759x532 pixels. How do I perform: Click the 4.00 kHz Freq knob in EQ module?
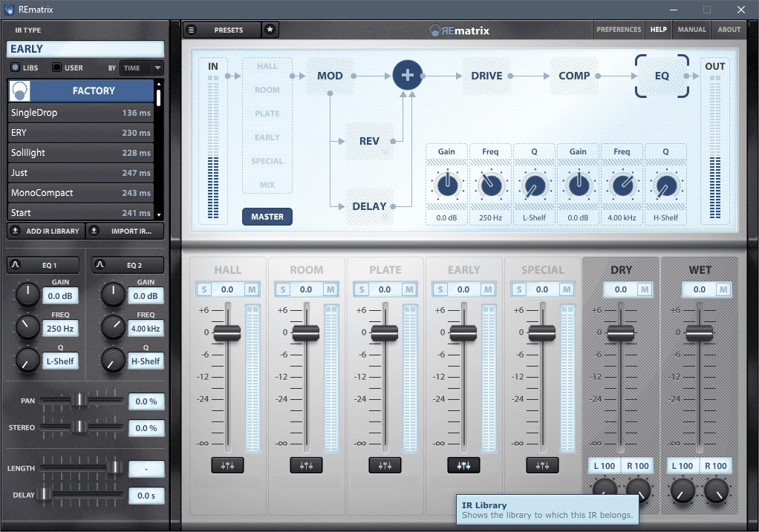pos(622,185)
